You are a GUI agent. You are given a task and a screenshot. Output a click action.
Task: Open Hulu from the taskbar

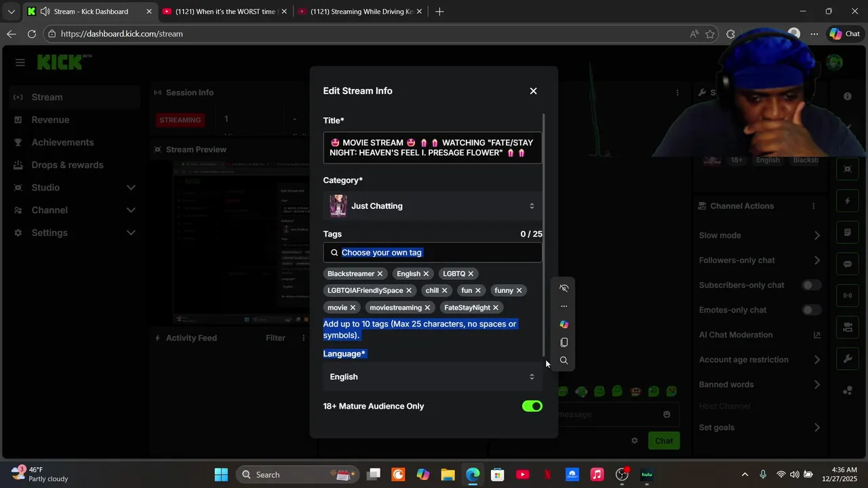[646, 474]
